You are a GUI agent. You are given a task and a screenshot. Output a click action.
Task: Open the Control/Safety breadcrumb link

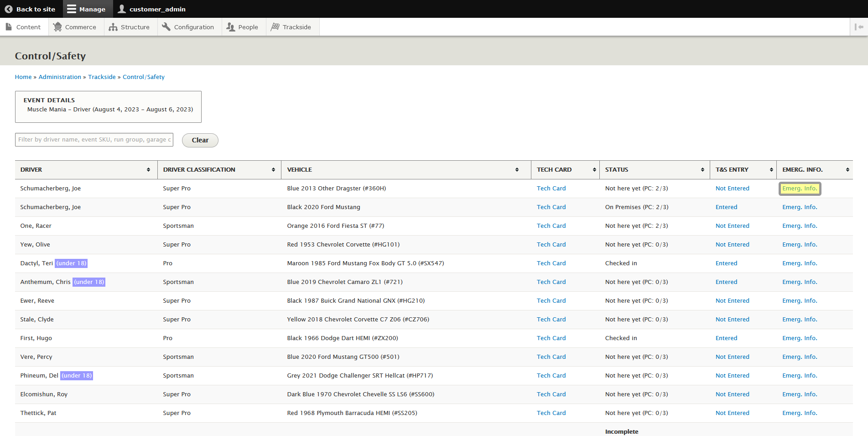tap(144, 77)
